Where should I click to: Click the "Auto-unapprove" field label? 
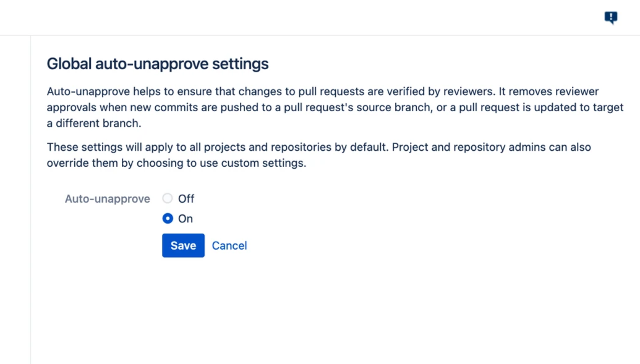108,198
